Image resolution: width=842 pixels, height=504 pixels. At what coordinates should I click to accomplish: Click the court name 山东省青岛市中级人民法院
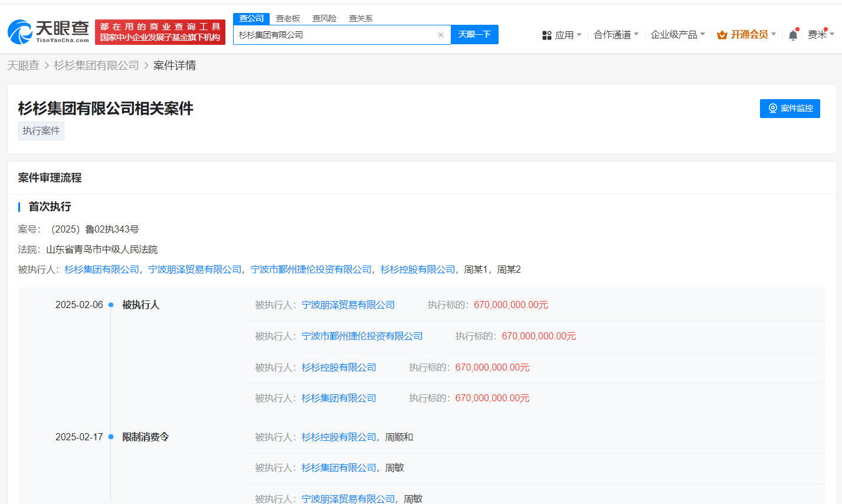(102, 250)
